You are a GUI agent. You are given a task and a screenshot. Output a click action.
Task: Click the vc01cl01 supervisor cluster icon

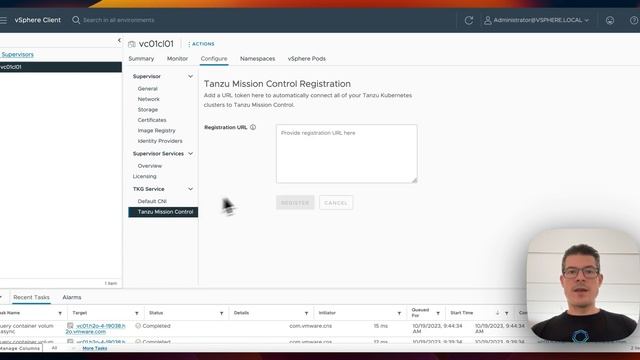pyautogui.click(x=131, y=44)
